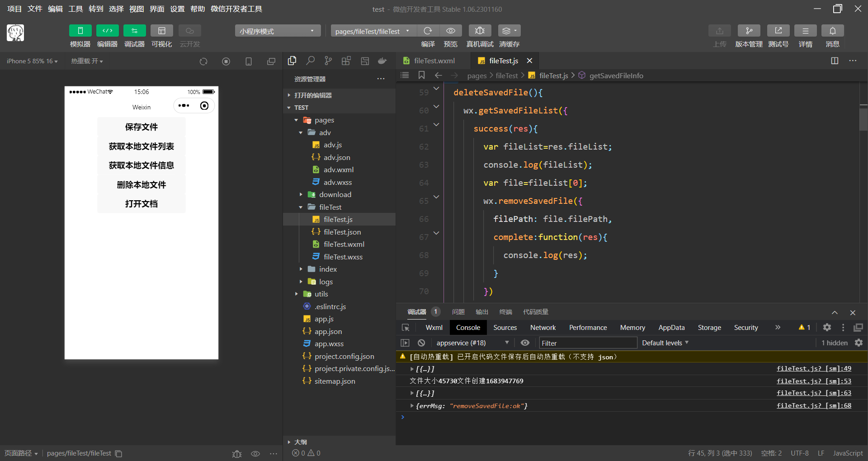Image resolution: width=868 pixels, height=461 pixels.
Task: Clear the console with the ban icon
Action: coord(421,343)
